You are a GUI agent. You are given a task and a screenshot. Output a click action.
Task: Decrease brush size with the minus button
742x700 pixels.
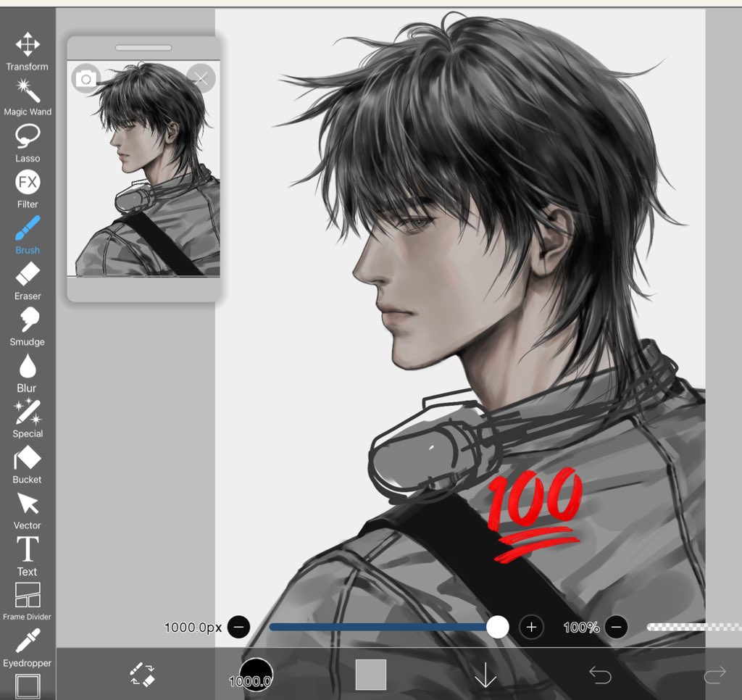(x=239, y=627)
